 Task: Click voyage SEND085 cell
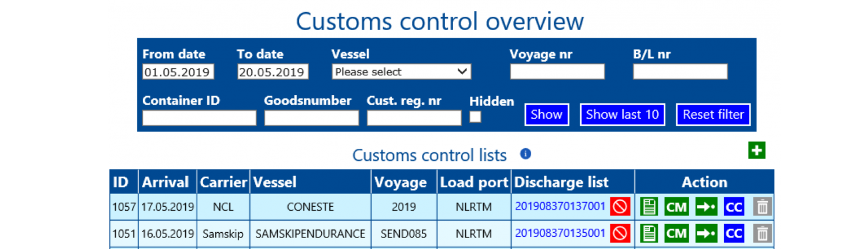tap(404, 234)
